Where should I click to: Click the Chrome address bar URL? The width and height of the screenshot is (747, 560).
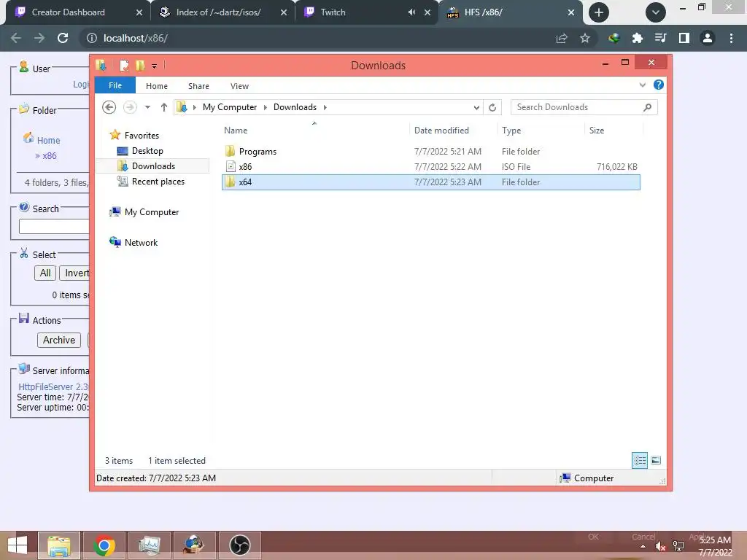coord(136,38)
